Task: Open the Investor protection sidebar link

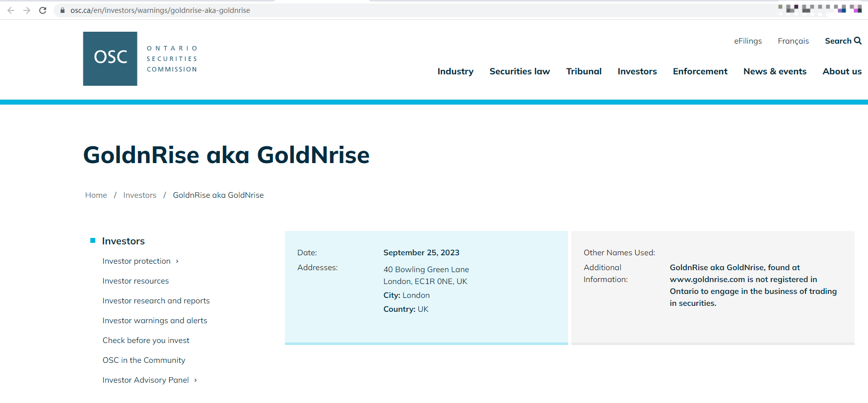Action: tap(136, 261)
